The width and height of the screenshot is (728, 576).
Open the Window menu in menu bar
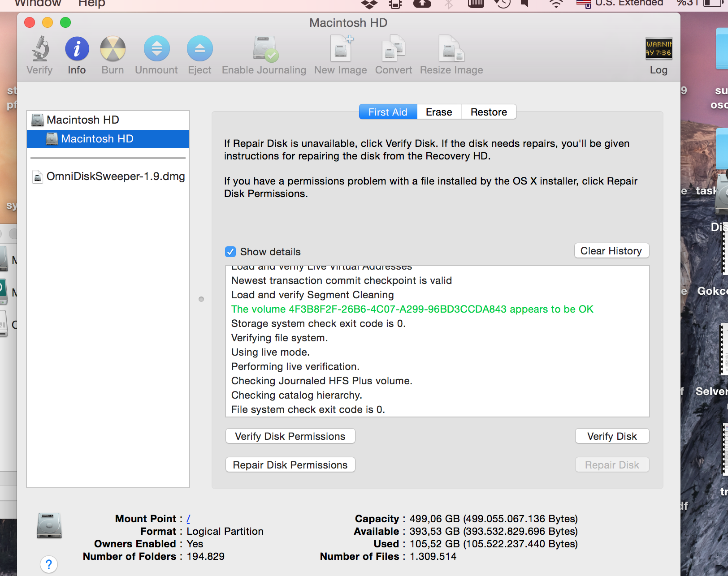click(x=38, y=4)
